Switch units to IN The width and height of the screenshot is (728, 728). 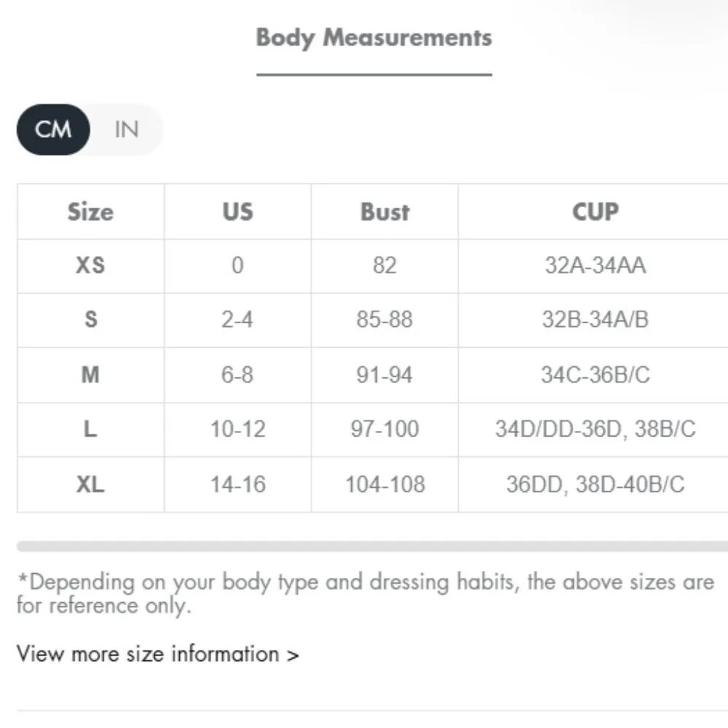point(126,130)
